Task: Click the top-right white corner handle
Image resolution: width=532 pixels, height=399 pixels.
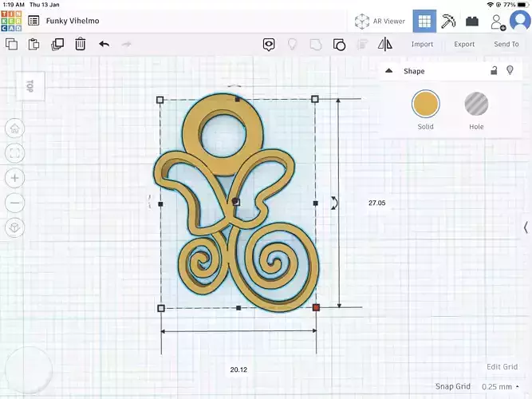Action: [315, 99]
